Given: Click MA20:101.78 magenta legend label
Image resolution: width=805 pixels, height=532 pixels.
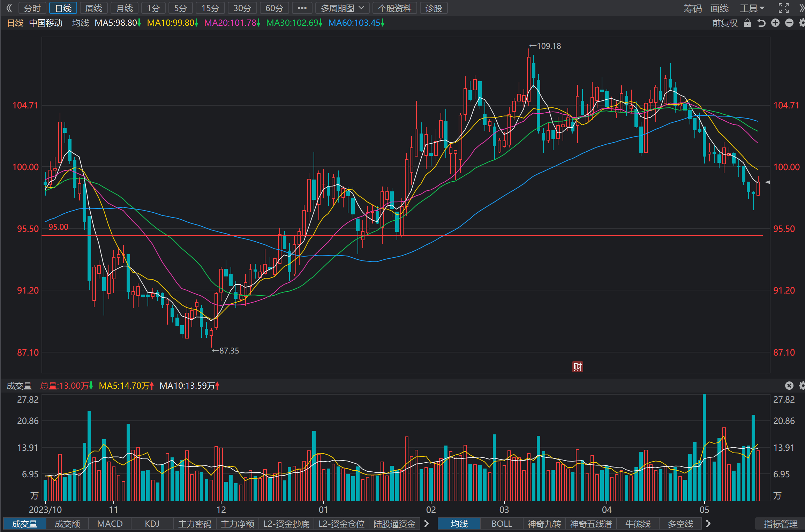Looking at the screenshot, I should click(232, 23).
